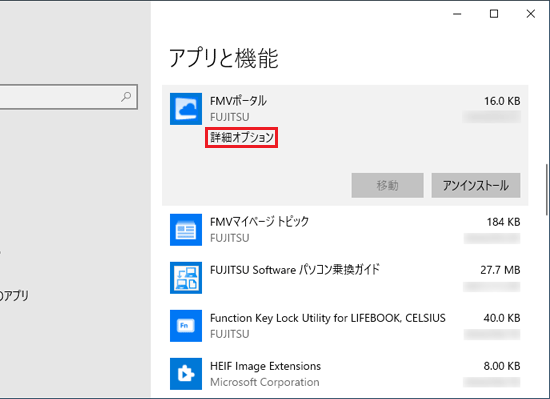Viewport: 550px width, 399px height.
Task: Click the 40.0 KB size value
Action: 502,318
